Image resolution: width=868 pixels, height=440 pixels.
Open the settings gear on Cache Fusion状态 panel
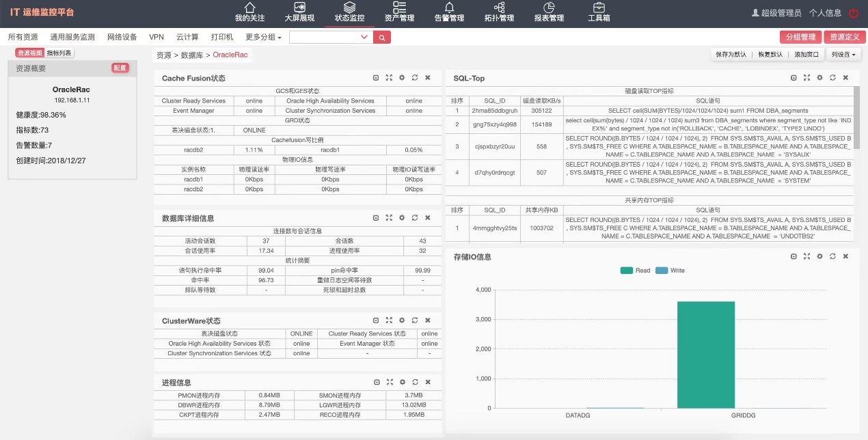coord(402,78)
